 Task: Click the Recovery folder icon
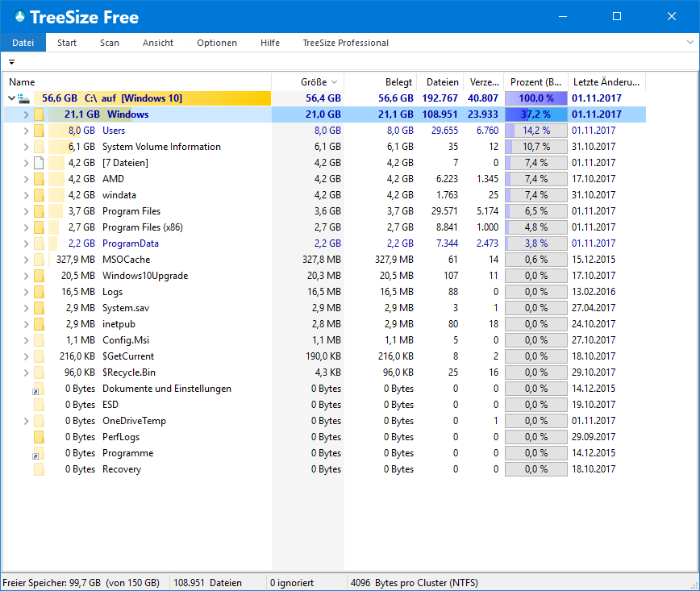tap(40, 469)
